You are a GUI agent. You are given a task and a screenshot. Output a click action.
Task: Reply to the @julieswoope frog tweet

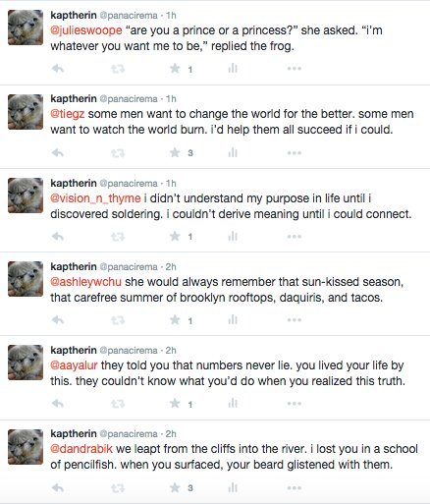[x=58, y=69]
